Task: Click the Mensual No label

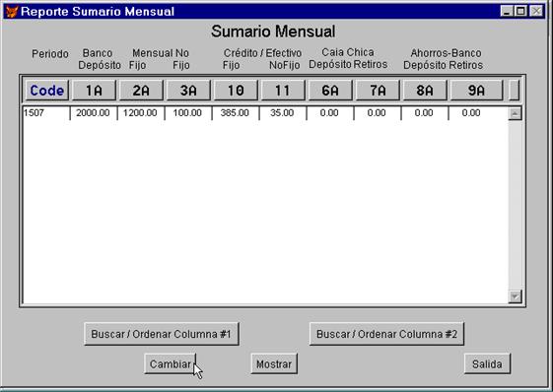Action: (x=161, y=53)
